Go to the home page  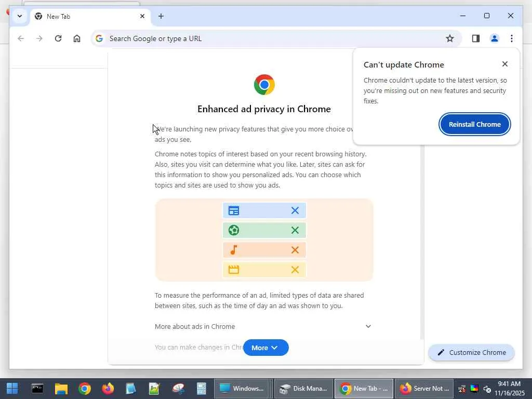point(77,38)
